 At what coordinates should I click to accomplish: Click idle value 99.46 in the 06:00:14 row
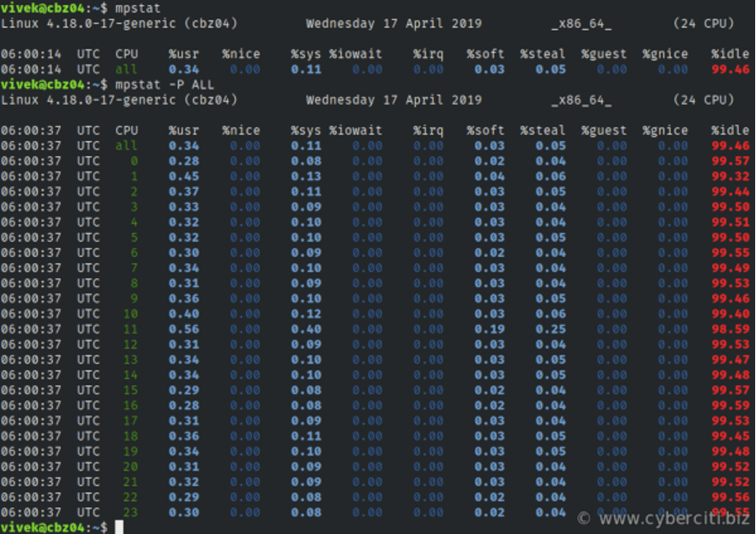click(x=731, y=70)
